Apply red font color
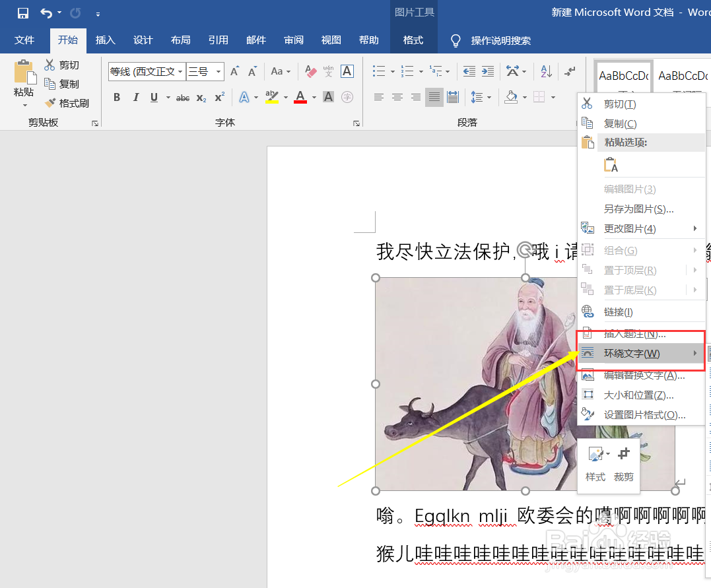 tap(300, 97)
